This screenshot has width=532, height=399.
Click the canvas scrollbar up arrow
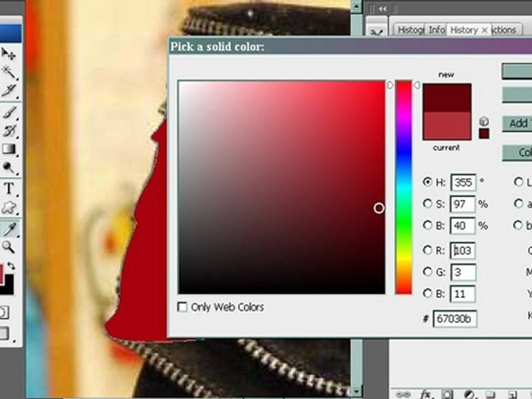click(x=356, y=6)
